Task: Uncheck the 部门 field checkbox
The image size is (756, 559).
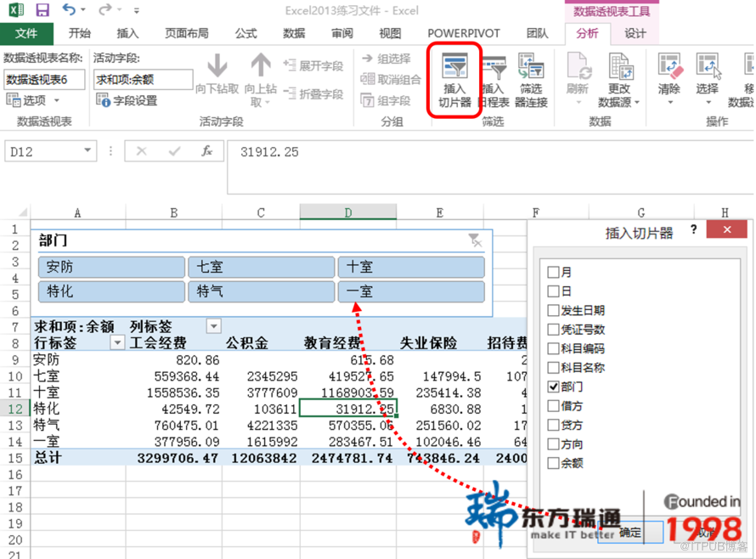Action: pos(554,387)
